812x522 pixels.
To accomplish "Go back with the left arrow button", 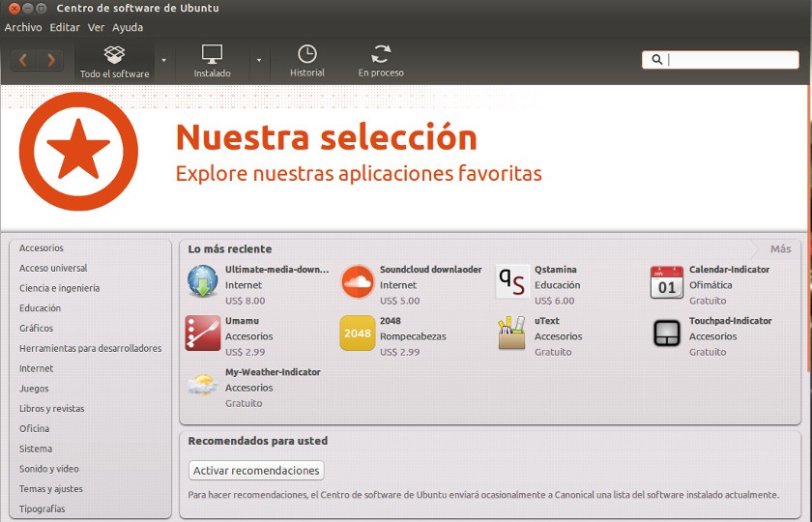I will (24, 60).
